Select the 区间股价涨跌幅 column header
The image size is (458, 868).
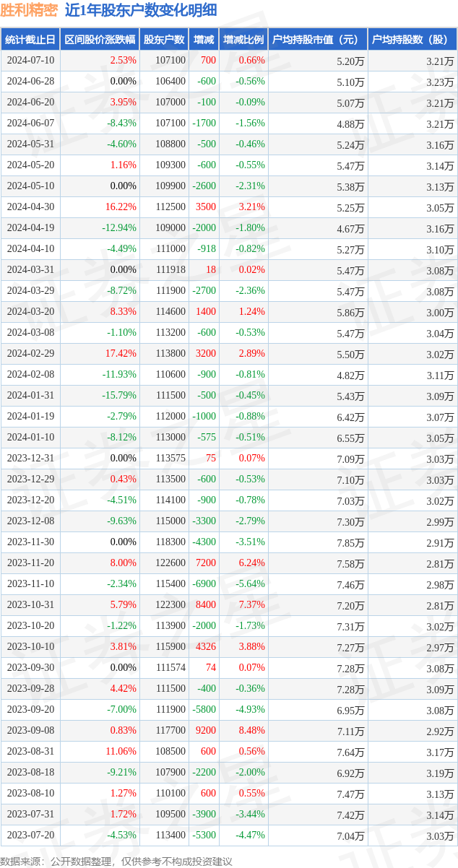[x=100, y=40]
